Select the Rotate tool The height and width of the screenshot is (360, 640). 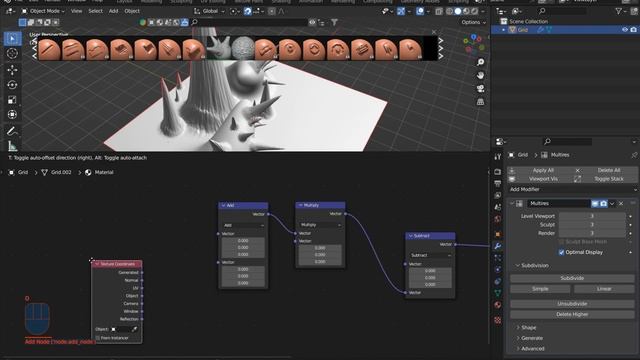(x=12, y=85)
